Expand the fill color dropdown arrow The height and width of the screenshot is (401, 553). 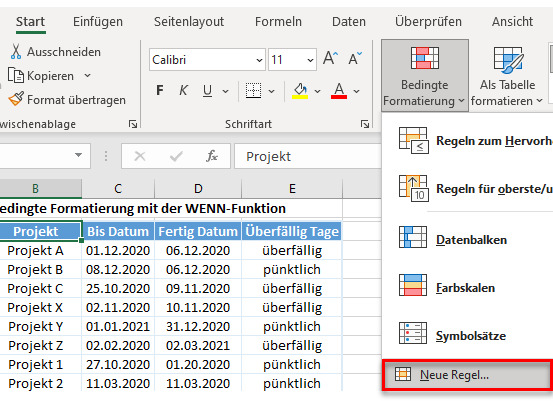(317, 91)
